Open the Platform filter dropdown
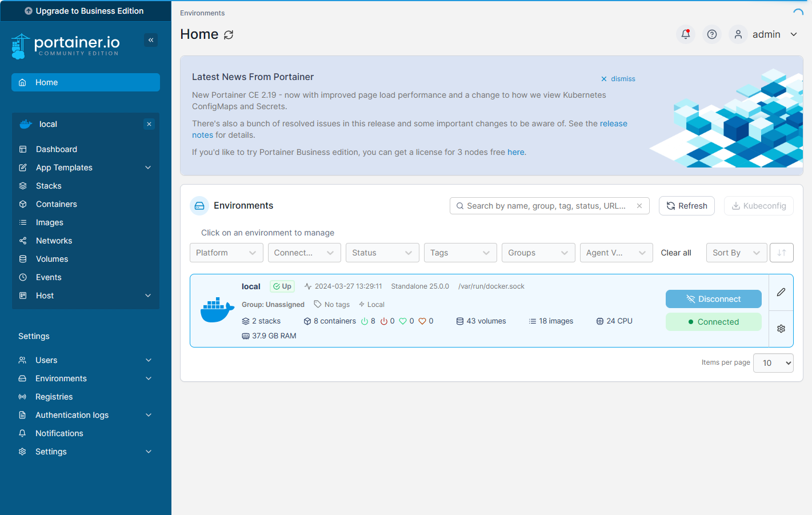The height and width of the screenshot is (515, 812). coord(226,253)
